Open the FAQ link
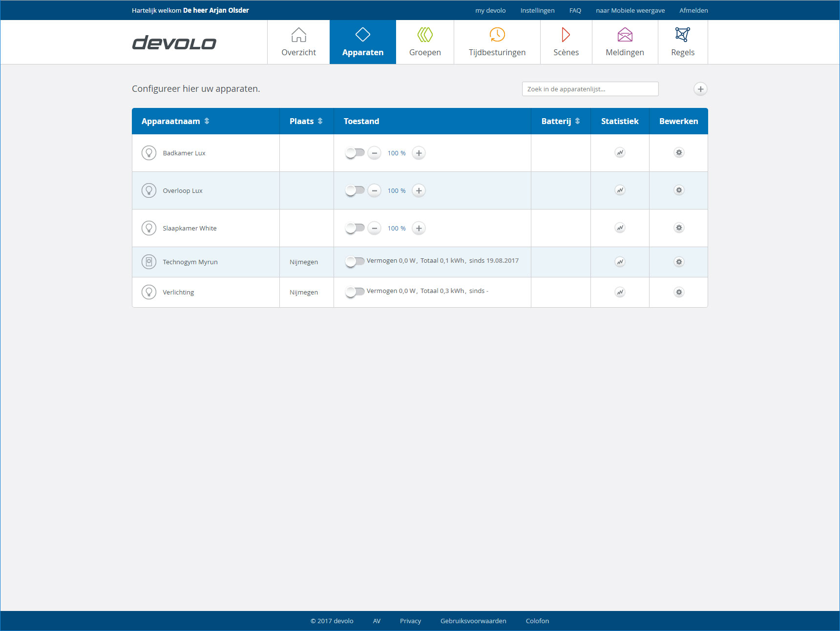This screenshot has width=840, height=631. coord(575,10)
